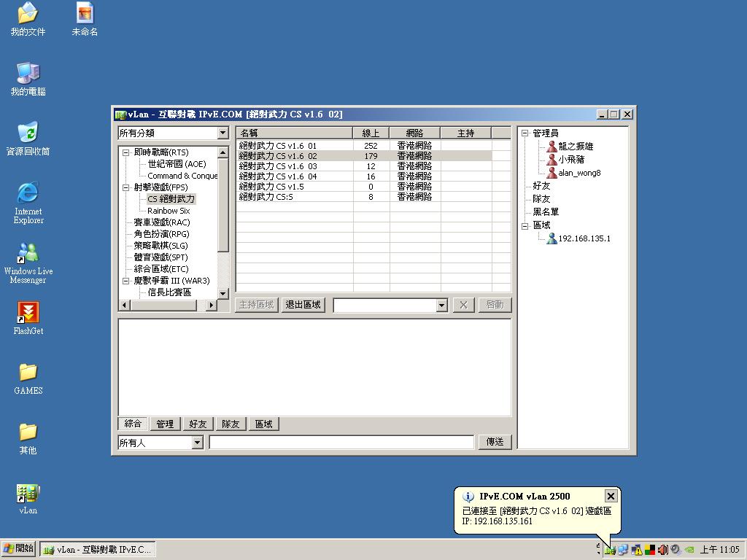Image resolution: width=747 pixels, height=560 pixels.
Task: Click admin user icon for 小飛豬
Action: [x=552, y=160]
